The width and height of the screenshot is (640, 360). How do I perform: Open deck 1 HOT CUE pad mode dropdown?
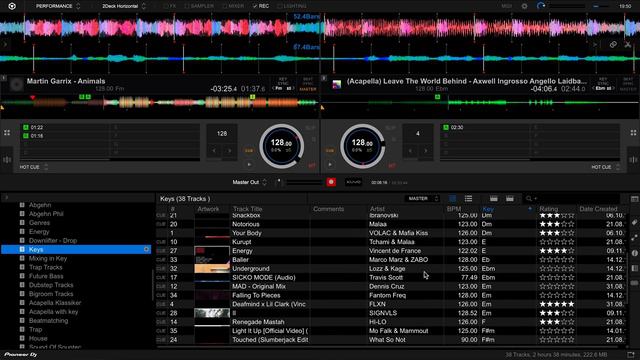point(33,167)
